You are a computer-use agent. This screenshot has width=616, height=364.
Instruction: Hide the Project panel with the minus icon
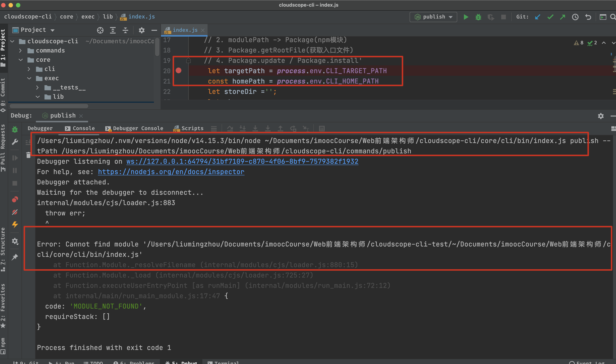[x=154, y=30]
